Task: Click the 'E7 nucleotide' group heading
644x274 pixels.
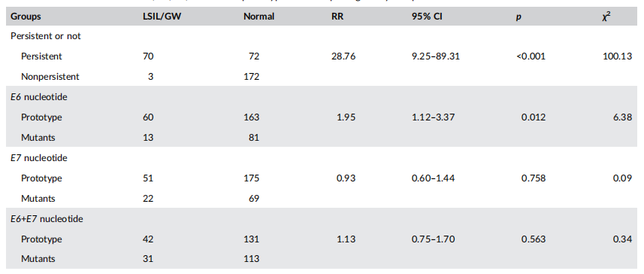Action: coord(39,158)
